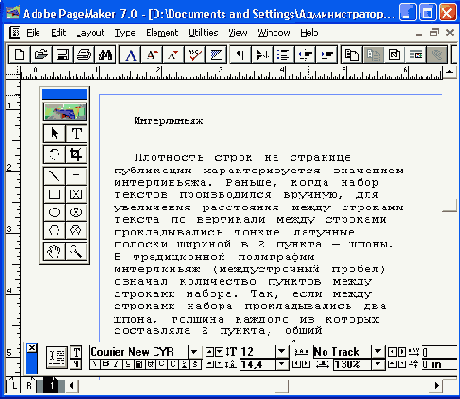Open the View menu
This screenshot has height=399, width=460.
coord(238,33)
